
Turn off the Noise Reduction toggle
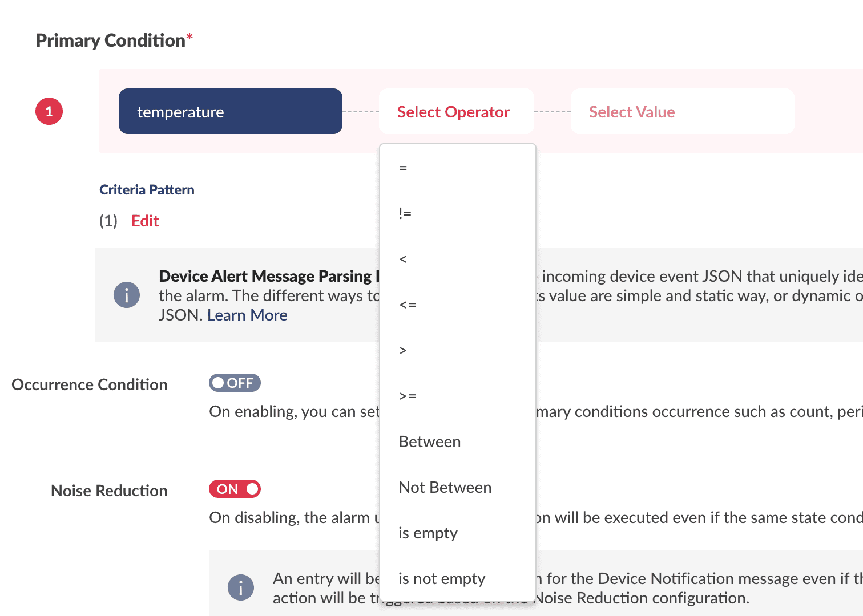(x=235, y=489)
